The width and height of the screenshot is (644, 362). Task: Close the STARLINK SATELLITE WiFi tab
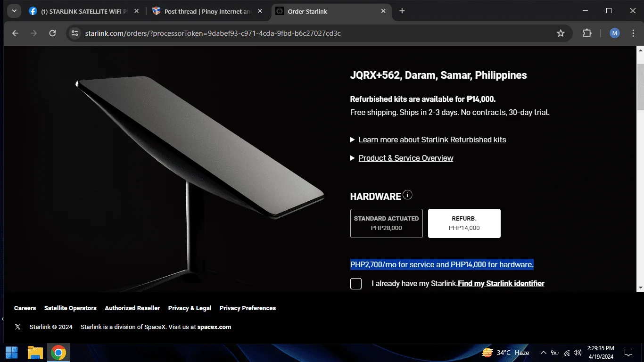136,11
